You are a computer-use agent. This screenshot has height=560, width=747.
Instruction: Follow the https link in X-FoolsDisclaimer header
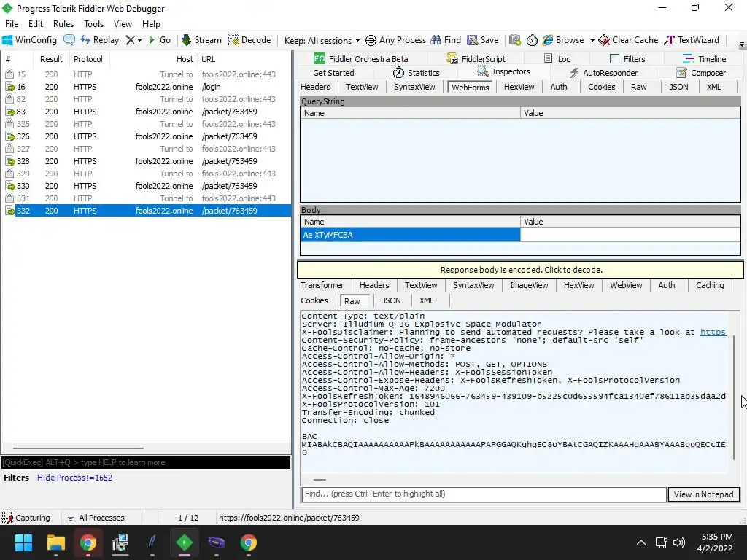click(713, 332)
